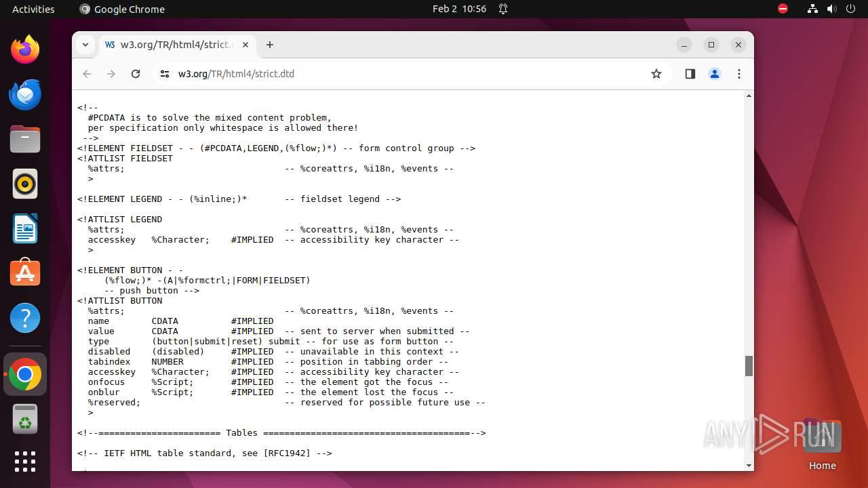Click the 'accesskey' line under ATTLIST LEGEND

(273, 240)
